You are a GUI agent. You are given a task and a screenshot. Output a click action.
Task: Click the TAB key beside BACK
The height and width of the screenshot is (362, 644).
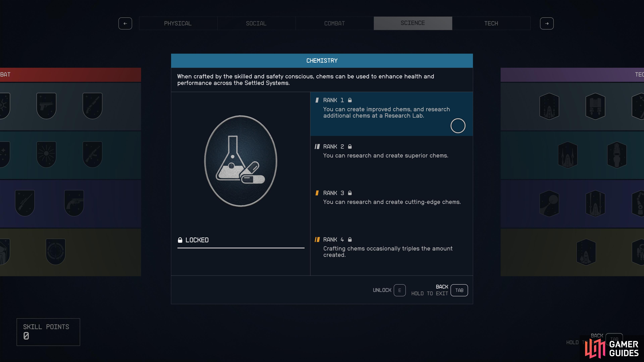[x=459, y=290]
